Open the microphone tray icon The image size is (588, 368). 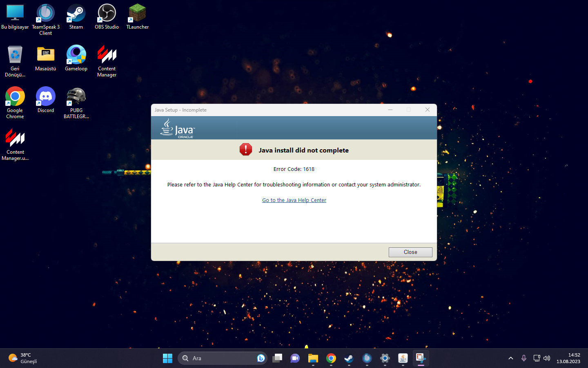[x=524, y=358]
